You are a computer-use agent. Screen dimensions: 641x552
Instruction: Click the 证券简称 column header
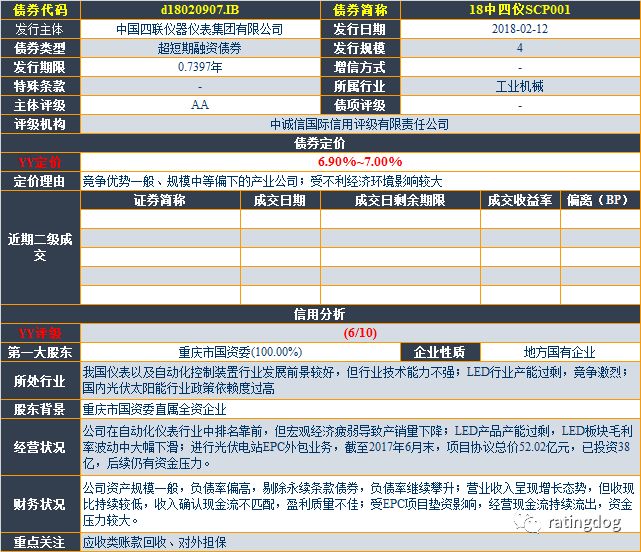point(160,200)
